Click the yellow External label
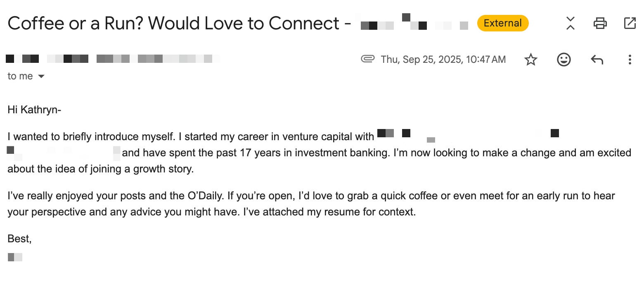Screen dimensions: 644x282 click(503, 23)
